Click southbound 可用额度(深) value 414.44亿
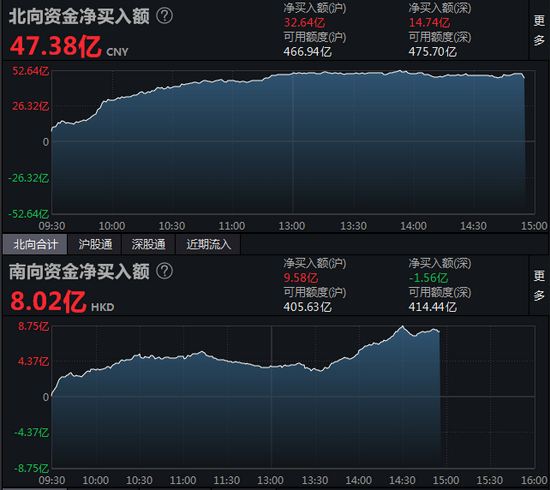550x490 pixels. [x=432, y=307]
